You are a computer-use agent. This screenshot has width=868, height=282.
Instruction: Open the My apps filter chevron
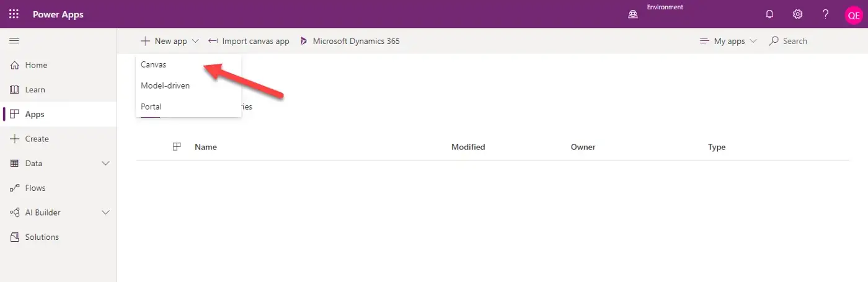click(x=753, y=41)
